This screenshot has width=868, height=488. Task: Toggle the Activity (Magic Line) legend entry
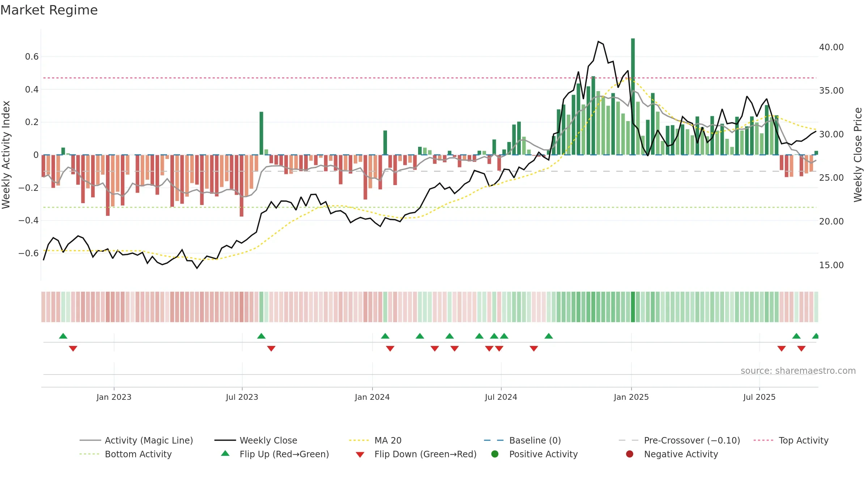[x=136, y=440]
